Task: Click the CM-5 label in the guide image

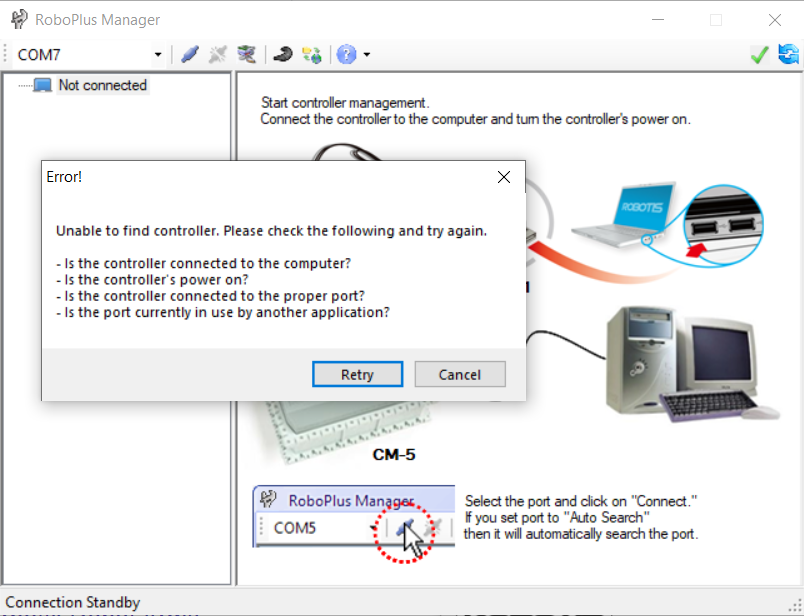Action: click(x=393, y=454)
